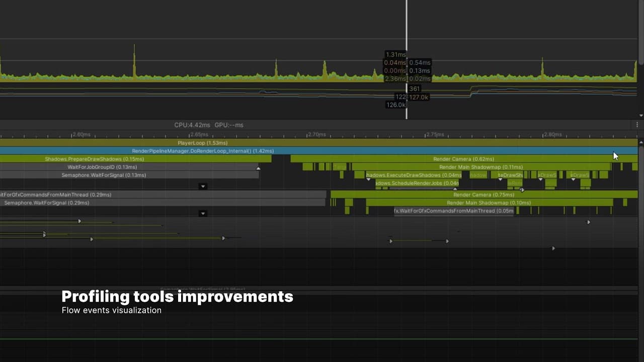
Task: Click the Gfx.WaitForGfxCommandsFromMainThread (0.05ms) sample
Action: pos(454,211)
